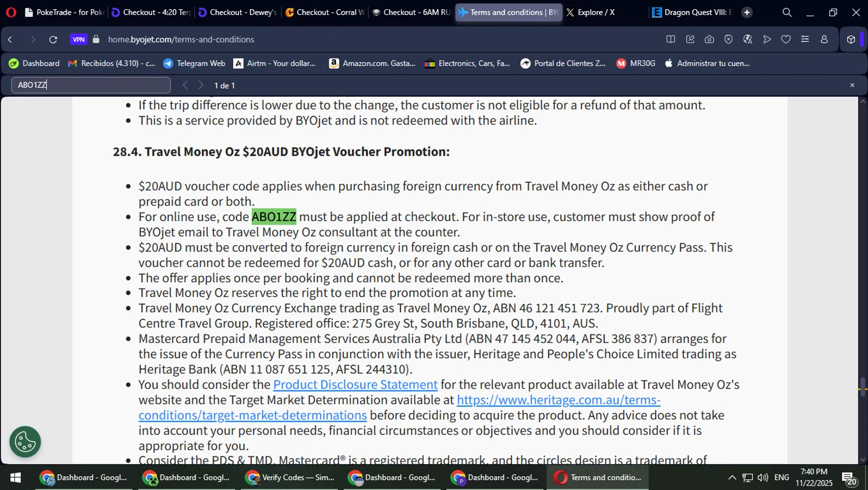This screenshot has height=490, width=868.
Task: Click page scrollbar down arrow
Action: click(x=863, y=459)
